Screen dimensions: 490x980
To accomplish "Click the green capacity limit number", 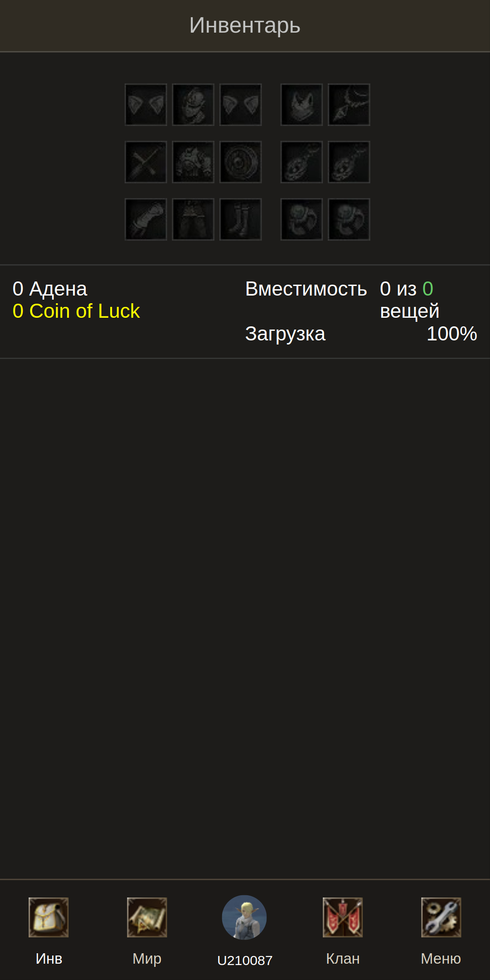I will pos(428,289).
